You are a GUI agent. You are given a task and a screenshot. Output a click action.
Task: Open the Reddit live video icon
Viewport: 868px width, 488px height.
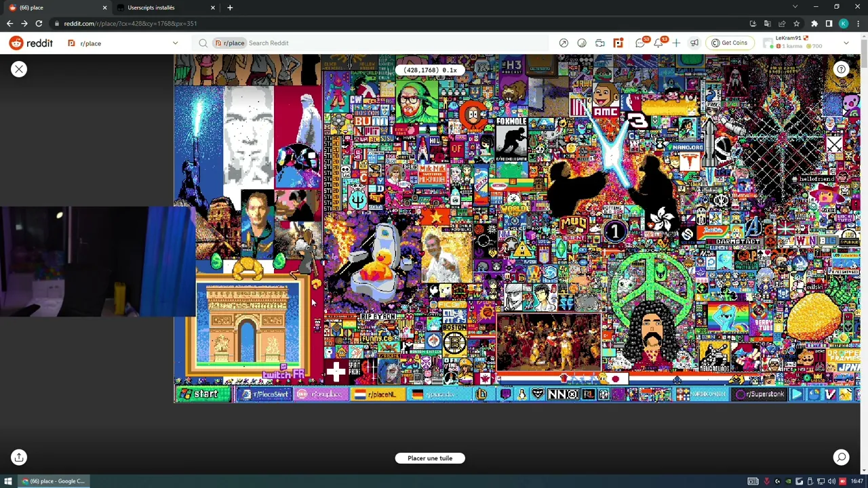[600, 43]
